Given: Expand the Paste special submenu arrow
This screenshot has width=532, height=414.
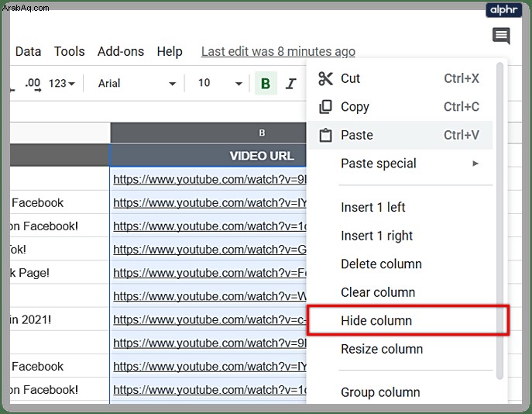Looking at the screenshot, I should tap(475, 164).
